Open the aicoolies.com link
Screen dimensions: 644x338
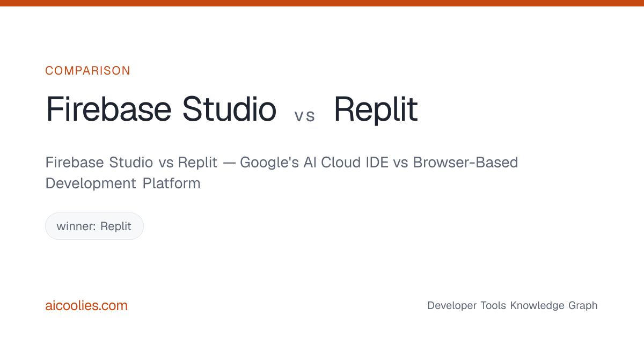pyautogui.click(x=86, y=306)
